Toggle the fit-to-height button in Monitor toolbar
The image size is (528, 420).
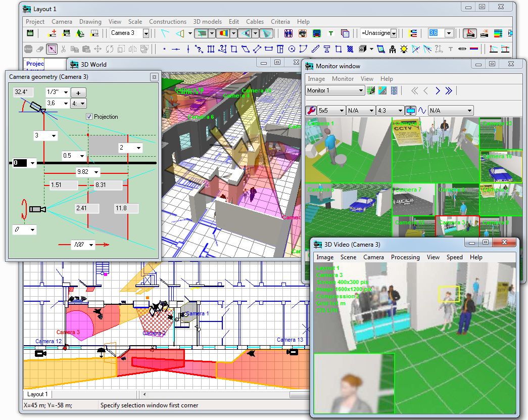click(410, 110)
